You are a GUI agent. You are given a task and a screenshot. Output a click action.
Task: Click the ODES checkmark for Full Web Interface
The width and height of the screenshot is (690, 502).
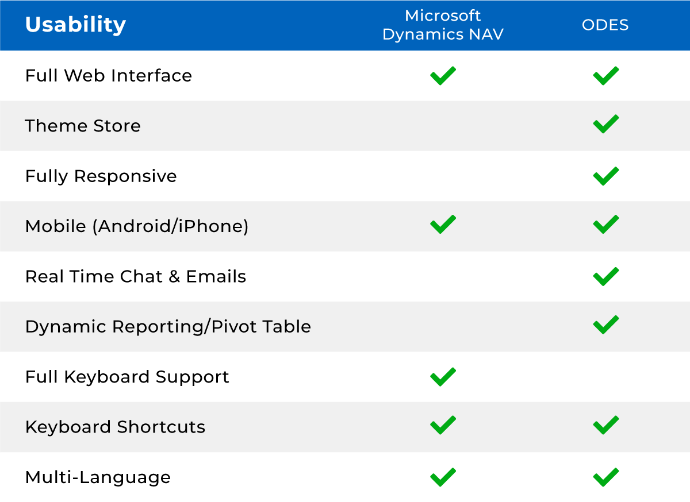(606, 76)
